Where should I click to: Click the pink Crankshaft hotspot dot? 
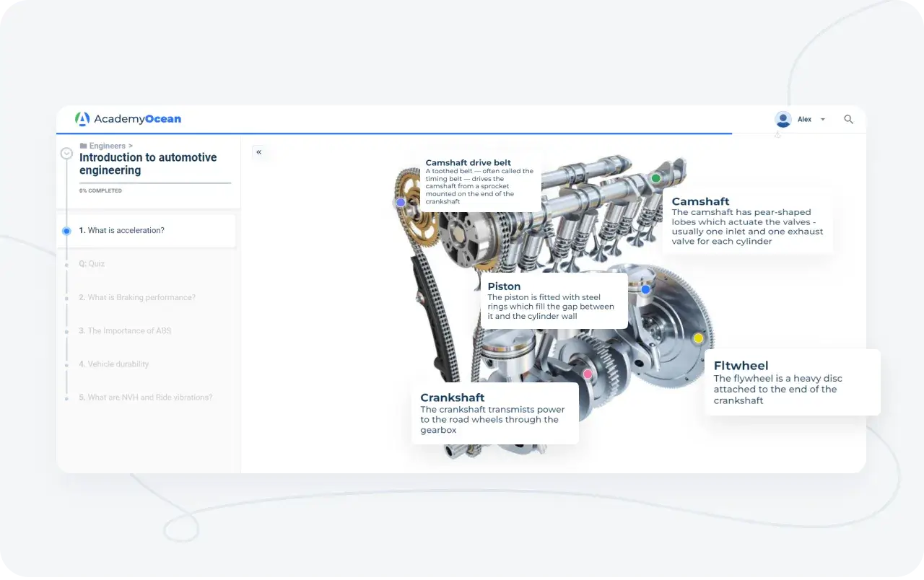(x=588, y=374)
